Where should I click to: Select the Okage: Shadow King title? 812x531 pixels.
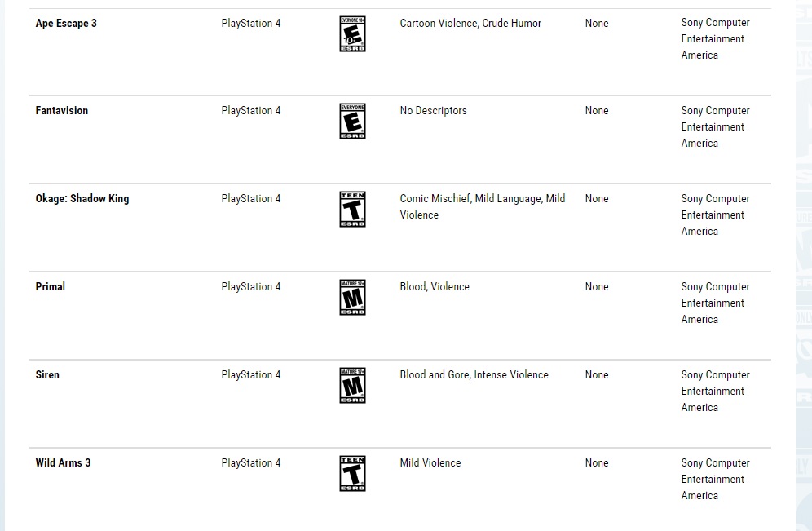coord(82,199)
